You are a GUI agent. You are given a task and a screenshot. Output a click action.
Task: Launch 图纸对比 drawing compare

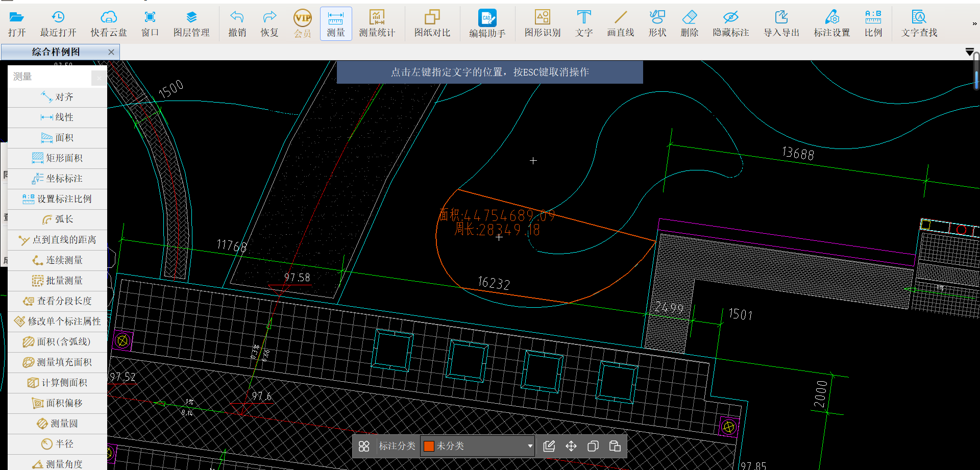pyautogui.click(x=432, y=24)
